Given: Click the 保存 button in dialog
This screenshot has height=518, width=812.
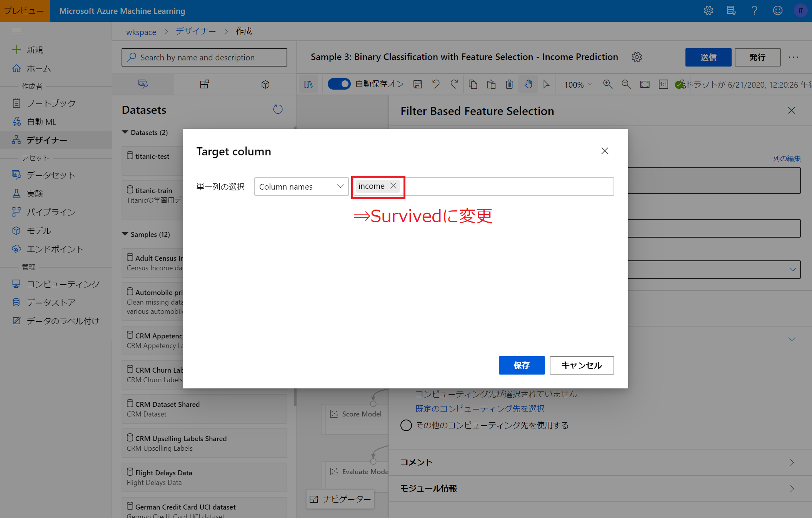Looking at the screenshot, I should pyautogui.click(x=522, y=365).
